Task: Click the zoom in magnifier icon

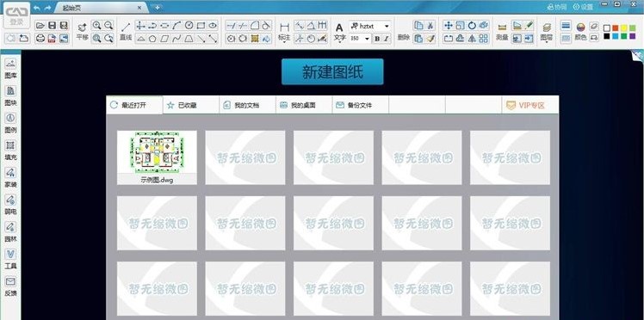Action: (96, 26)
